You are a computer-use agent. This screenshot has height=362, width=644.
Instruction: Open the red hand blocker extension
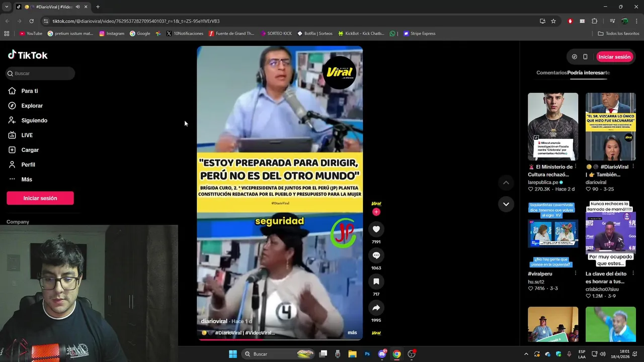tap(570, 21)
